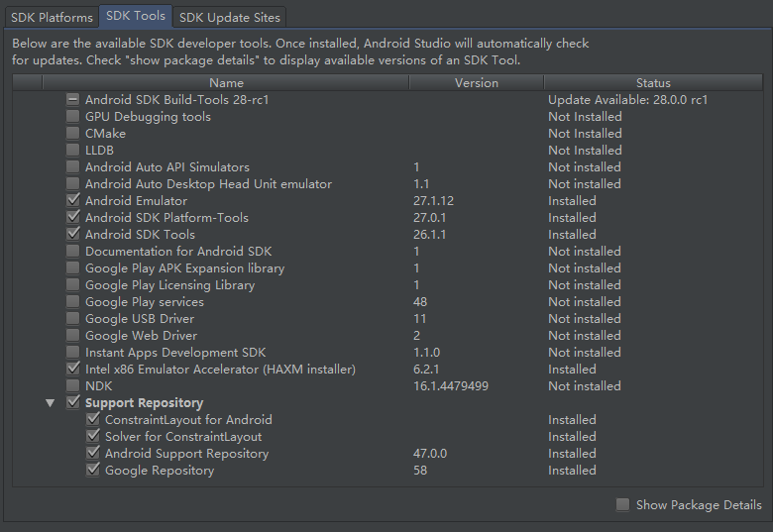The image size is (773, 532).
Task: Toggle Android SDK Build-Tools 28-rc1 checkbox
Action: pyautogui.click(x=73, y=99)
